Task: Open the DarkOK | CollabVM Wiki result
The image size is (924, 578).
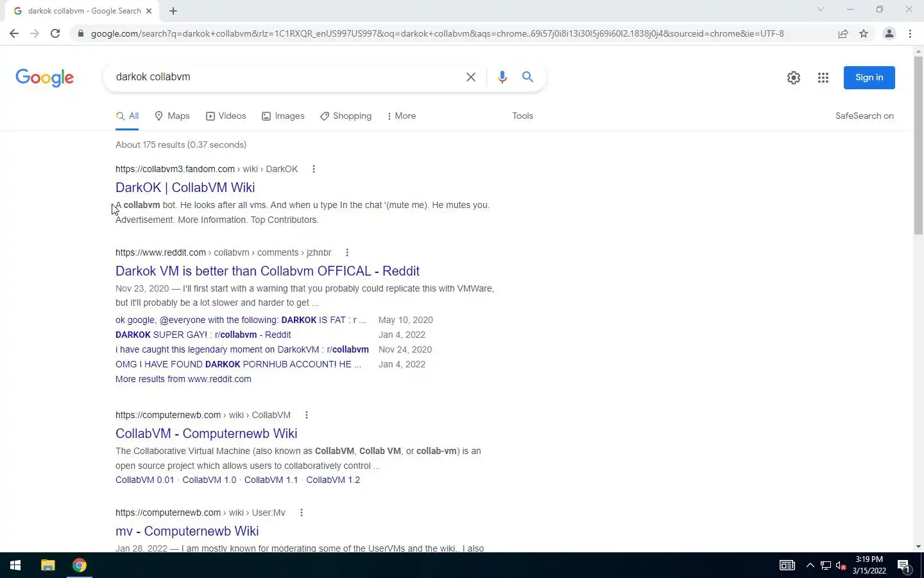Action: (x=185, y=188)
